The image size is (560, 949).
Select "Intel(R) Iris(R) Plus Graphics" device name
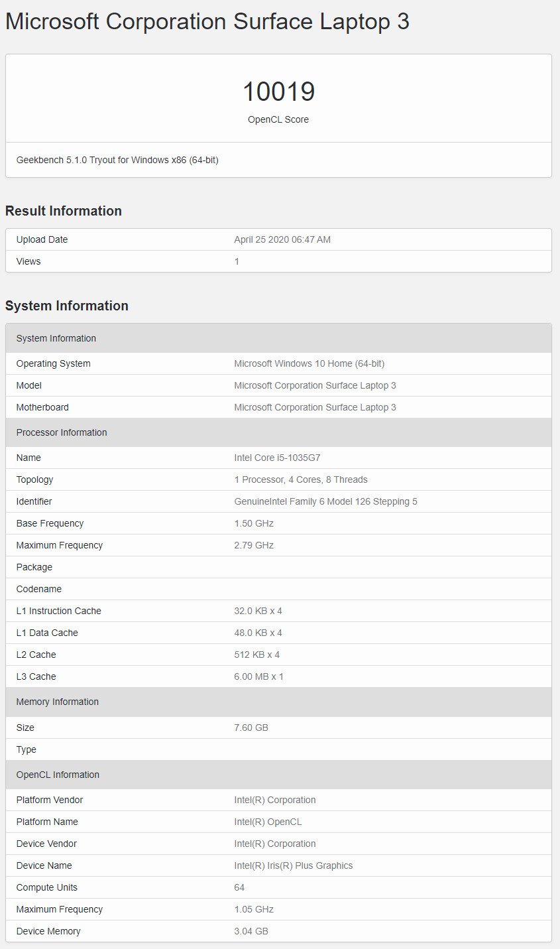click(x=294, y=865)
